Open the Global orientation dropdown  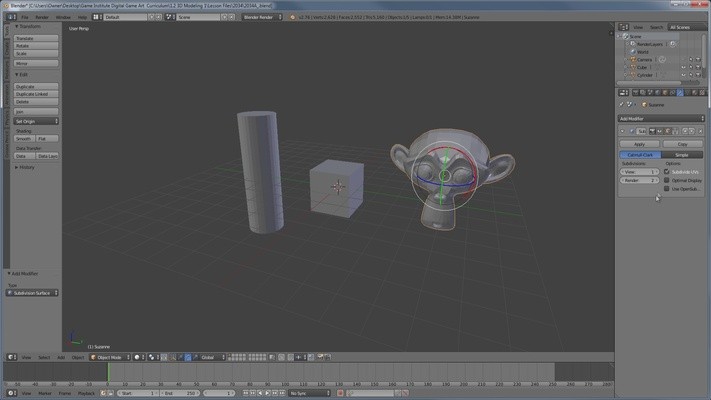[x=212, y=357]
